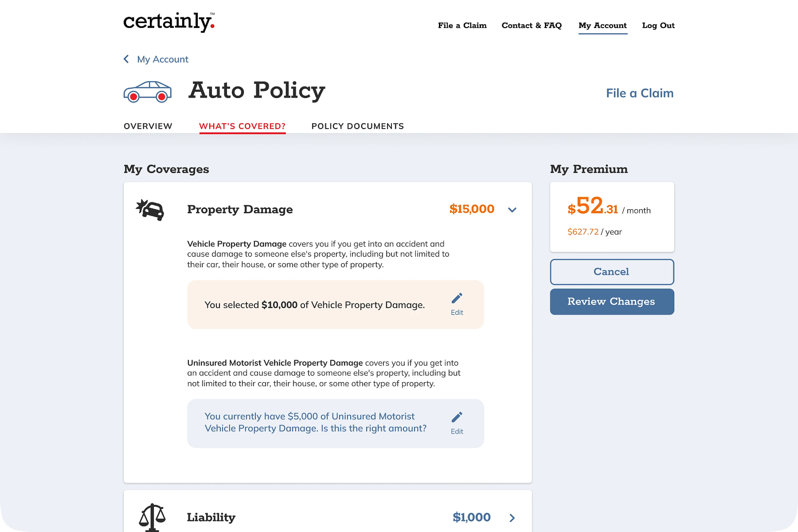
Task: Click My Account in the top navigation
Action: [602, 25]
